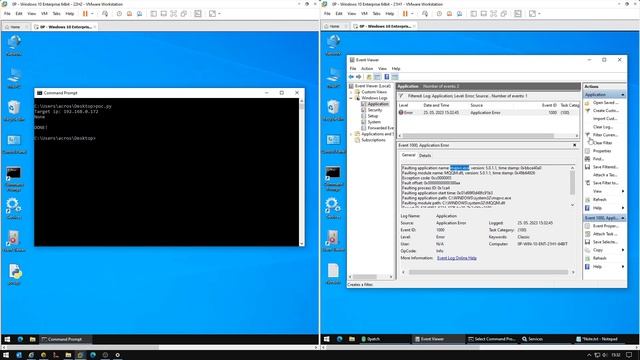Select Security log in the tree
The image size is (640, 360).
click(x=375, y=110)
